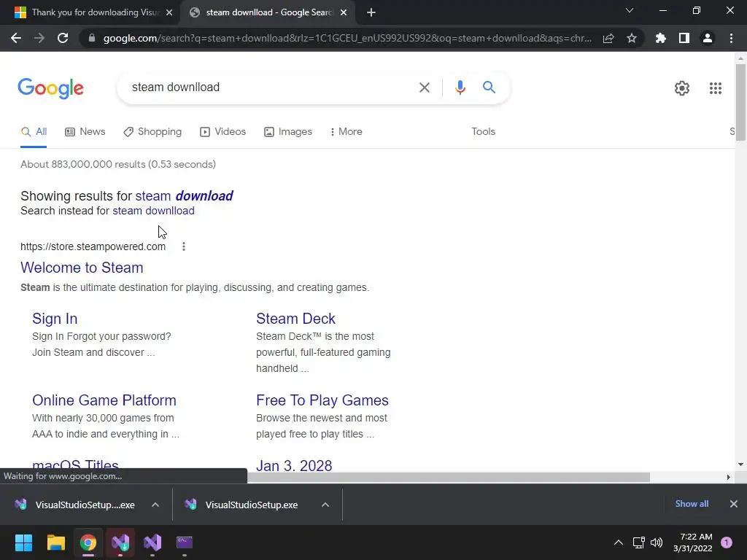Go back to the previous page
Image resolution: width=747 pixels, height=560 pixels.
16,38
